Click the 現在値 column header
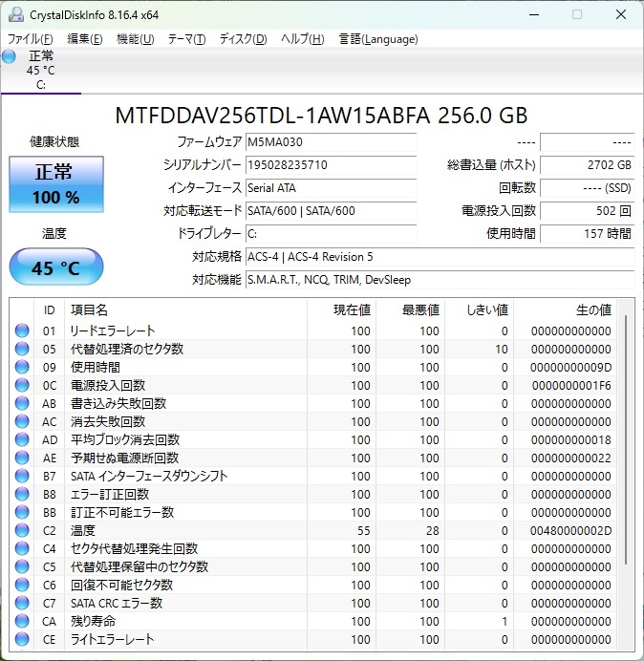 tap(342, 309)
